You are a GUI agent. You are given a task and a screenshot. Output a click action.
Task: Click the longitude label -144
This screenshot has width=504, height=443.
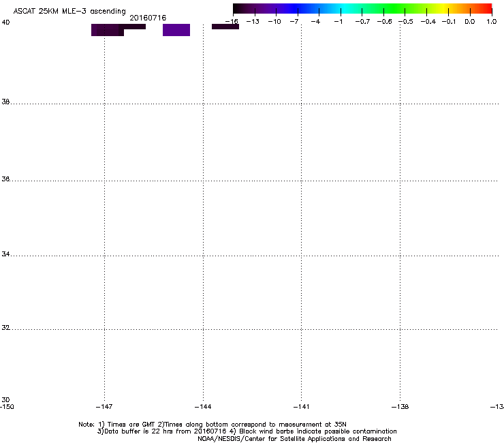pyautogui.click(x=203, y=407)
